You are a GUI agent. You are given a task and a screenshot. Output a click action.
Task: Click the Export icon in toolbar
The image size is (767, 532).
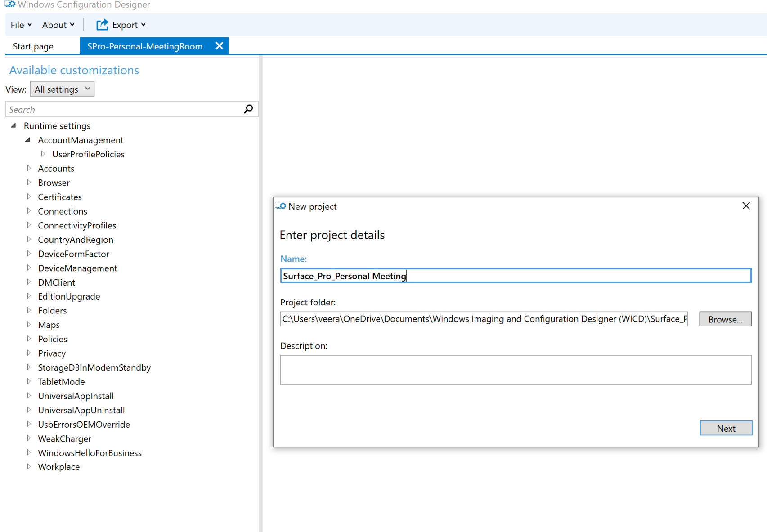[x=102, y=25]
